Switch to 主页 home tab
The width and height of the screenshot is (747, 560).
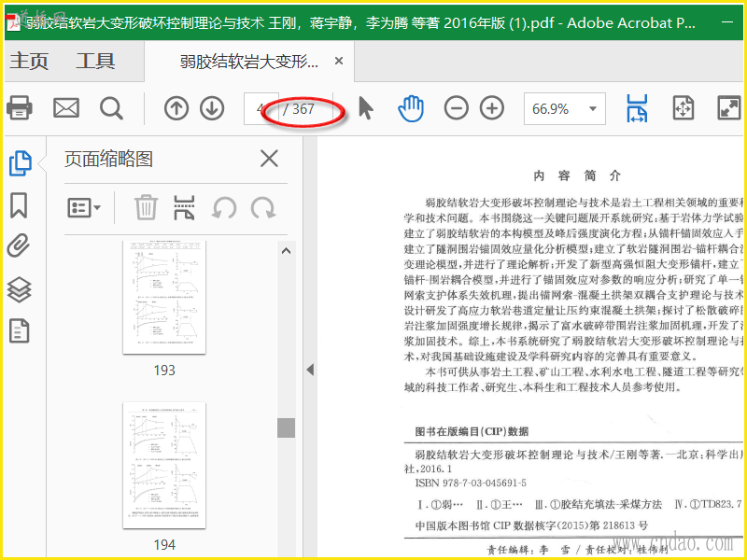click(29, 61)
